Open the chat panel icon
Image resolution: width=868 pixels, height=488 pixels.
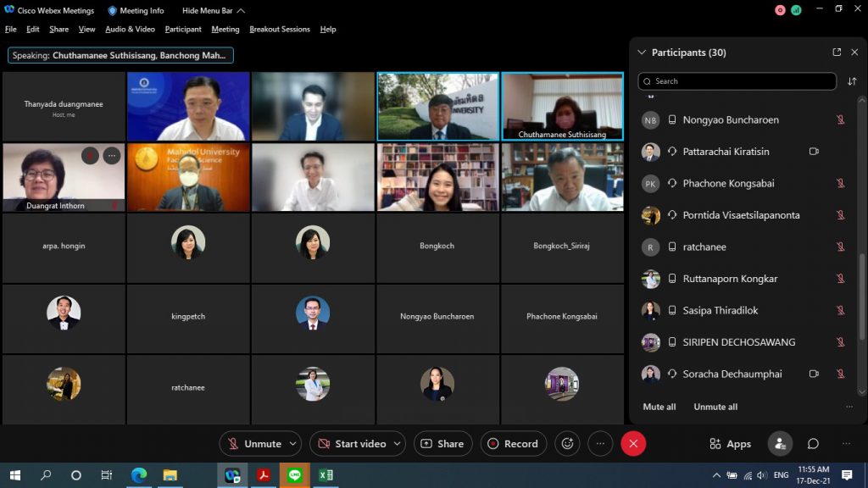(813, 444)
